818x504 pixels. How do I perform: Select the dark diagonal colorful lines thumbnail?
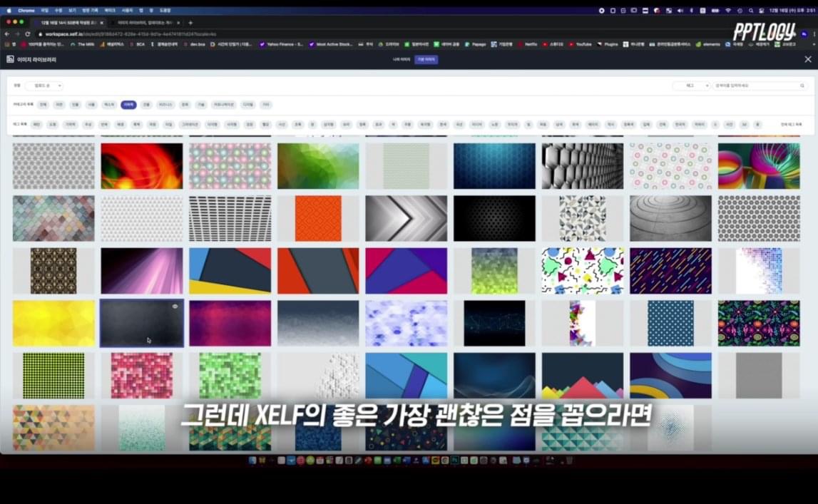click(x=670, y=271)
